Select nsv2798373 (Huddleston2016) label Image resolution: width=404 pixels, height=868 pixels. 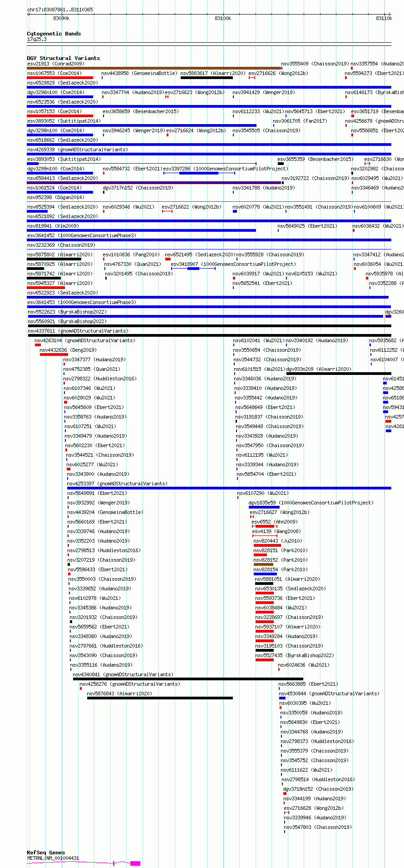317,742
